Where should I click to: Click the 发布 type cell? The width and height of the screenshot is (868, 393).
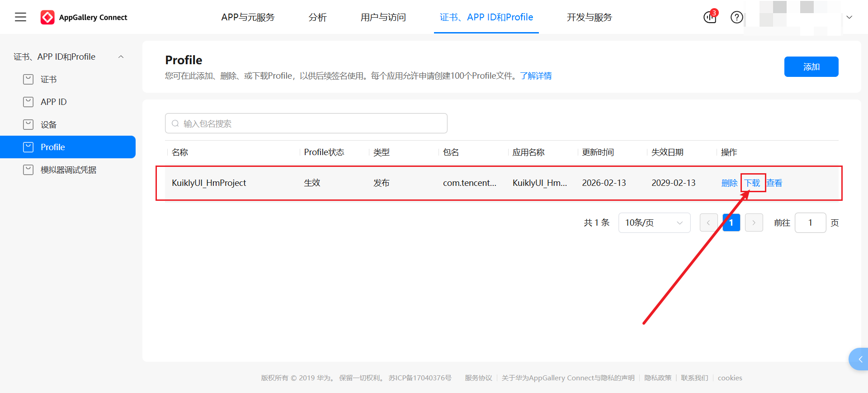382,183
